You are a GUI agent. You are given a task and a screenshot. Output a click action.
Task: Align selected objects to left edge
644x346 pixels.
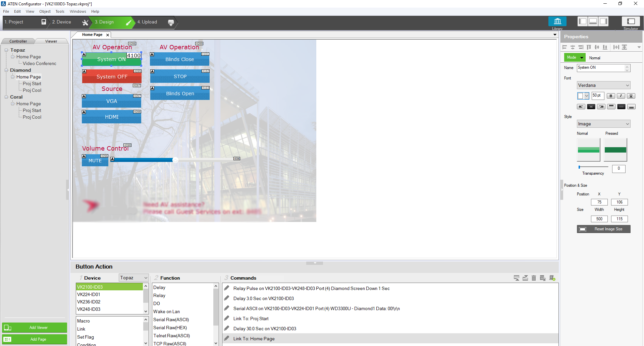click(x=565, y=47)
